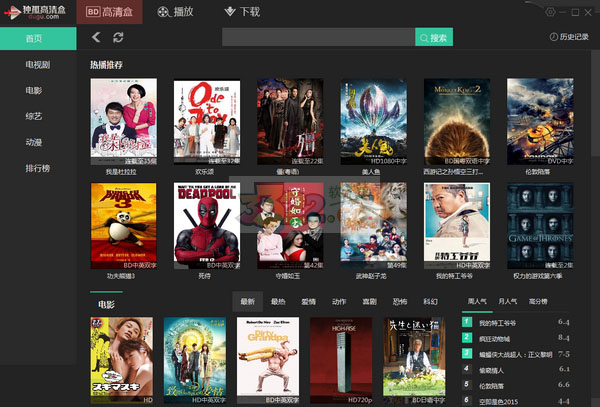600x407 pixels.
Task: Click the 历史记录 history clock icon
Action: (x=553, y=37)
